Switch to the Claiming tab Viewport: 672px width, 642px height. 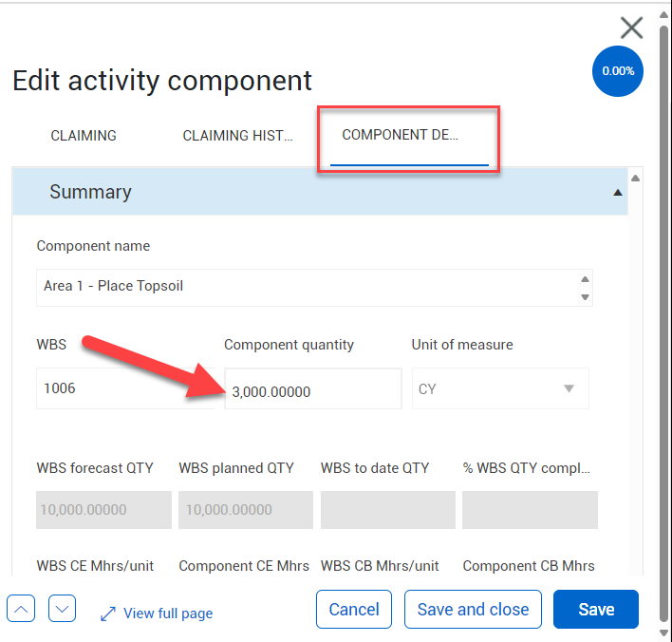(84, 136)
